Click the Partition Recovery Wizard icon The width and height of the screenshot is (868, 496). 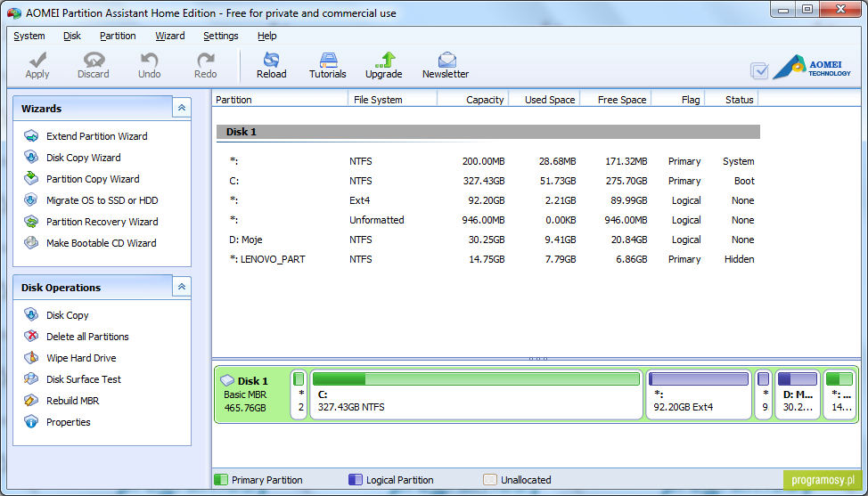click(x=31, y=222)
